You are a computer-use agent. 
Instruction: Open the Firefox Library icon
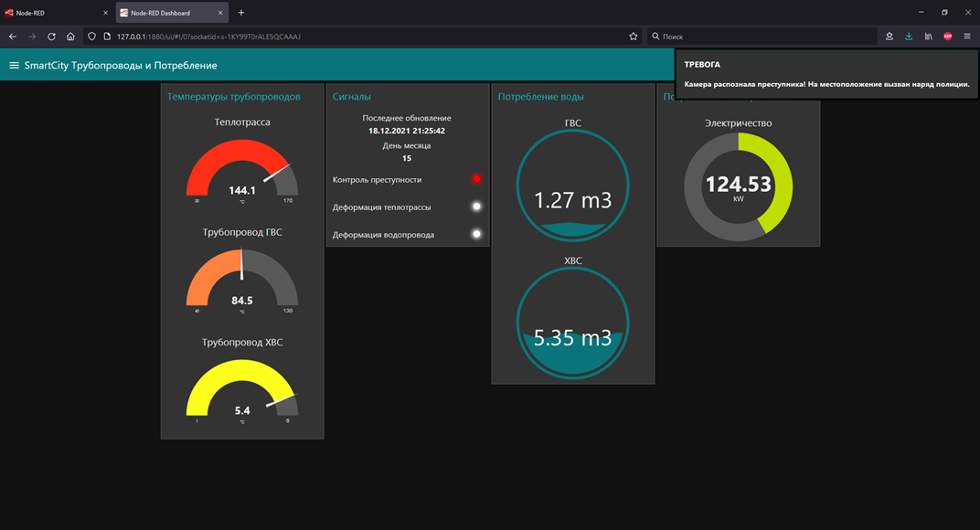pyautogui.click(x=929, y=37)
